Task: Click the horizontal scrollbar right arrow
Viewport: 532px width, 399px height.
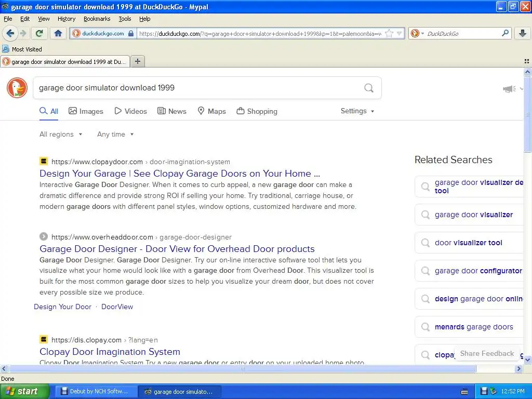Action: pyautogui.click(x=518, y=368)
